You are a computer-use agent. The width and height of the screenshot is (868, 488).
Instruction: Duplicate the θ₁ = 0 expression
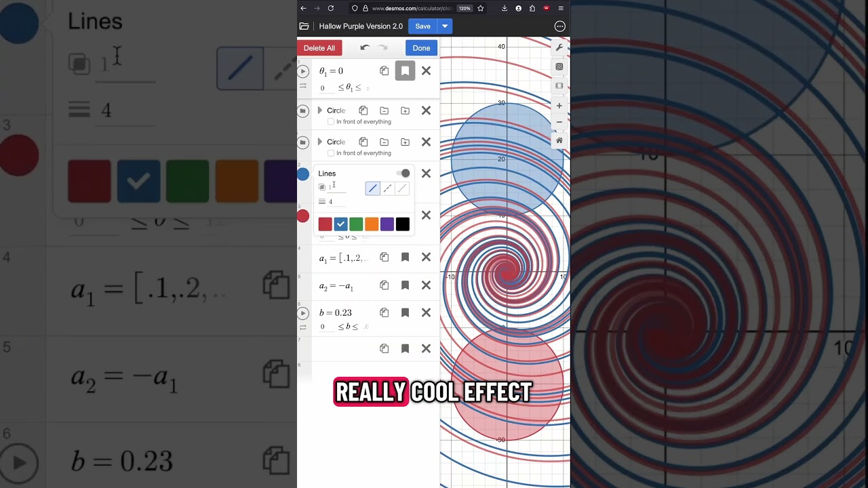coord(384,70)
